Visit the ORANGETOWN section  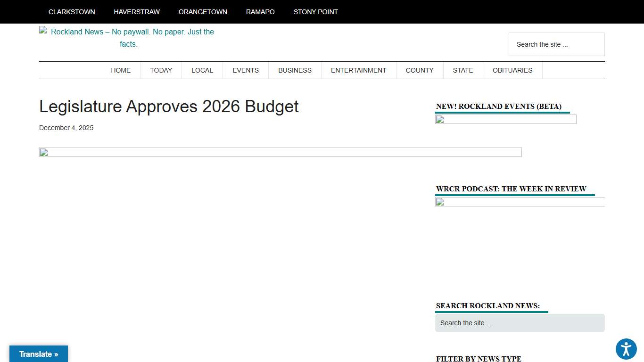pos(203,12)
